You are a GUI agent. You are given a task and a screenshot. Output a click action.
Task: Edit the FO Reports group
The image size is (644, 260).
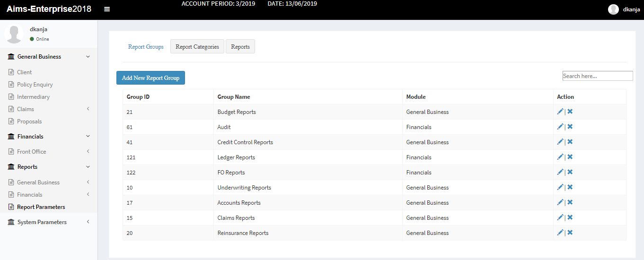point(560,172)
